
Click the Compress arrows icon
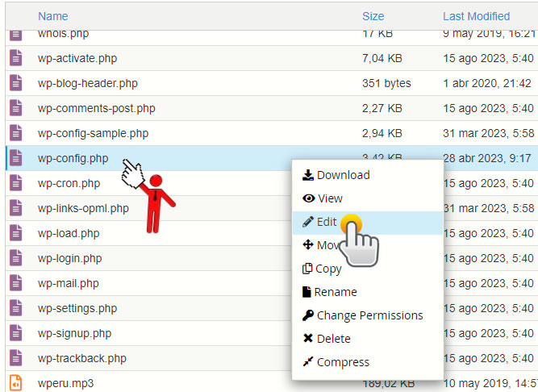tap(307, 362)
